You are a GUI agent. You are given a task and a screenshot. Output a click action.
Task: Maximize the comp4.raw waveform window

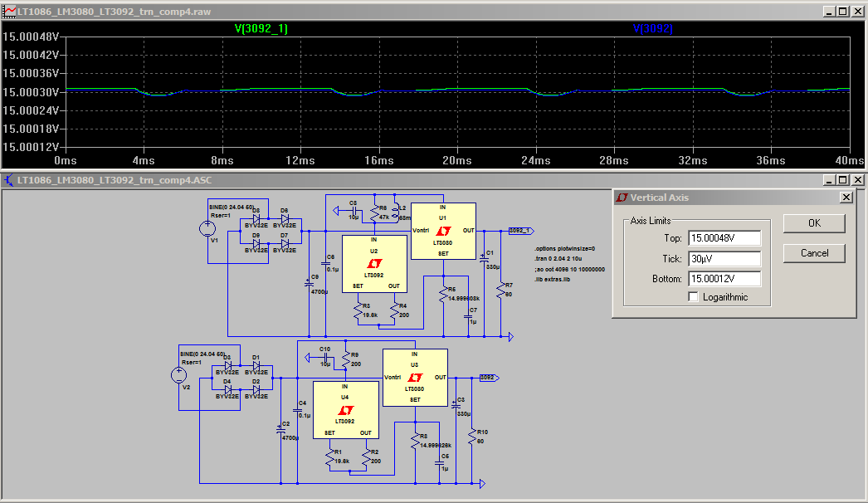pyautogui.click(x=842, y=11)
